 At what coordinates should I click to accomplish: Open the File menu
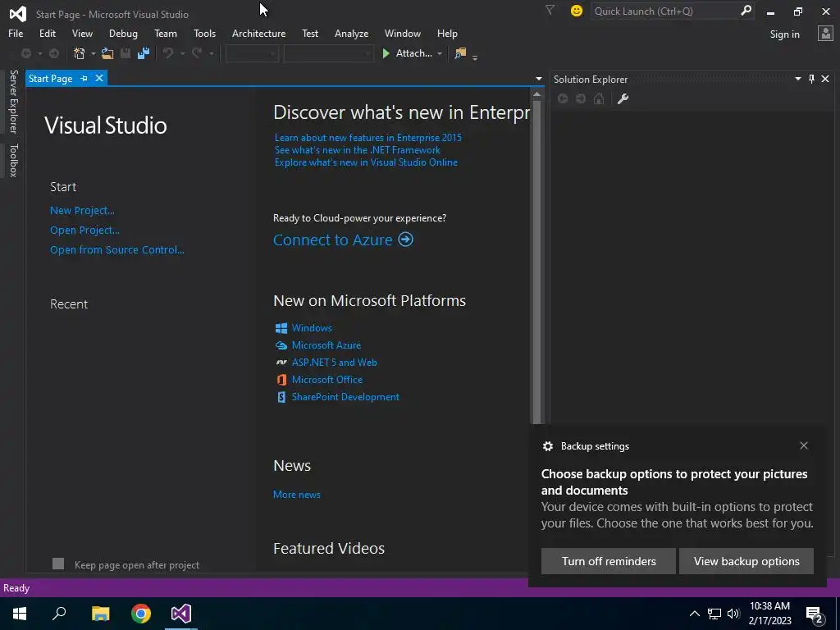point(16,33)
